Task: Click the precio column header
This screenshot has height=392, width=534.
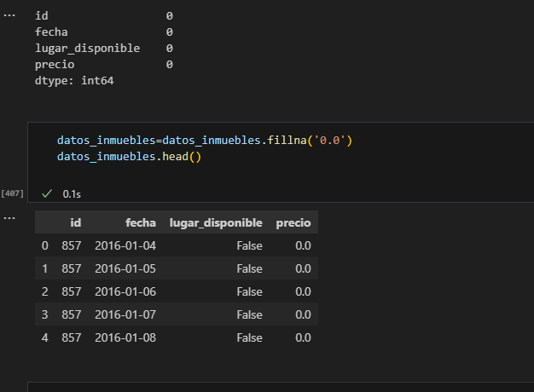Action: point(293,222)
